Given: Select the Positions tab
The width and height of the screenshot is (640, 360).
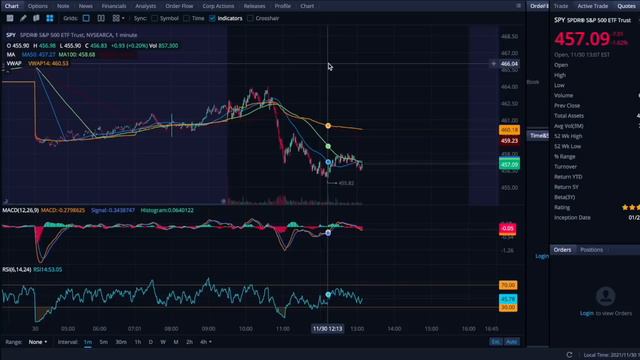Looking at the screenshot, I should (591, 250).
